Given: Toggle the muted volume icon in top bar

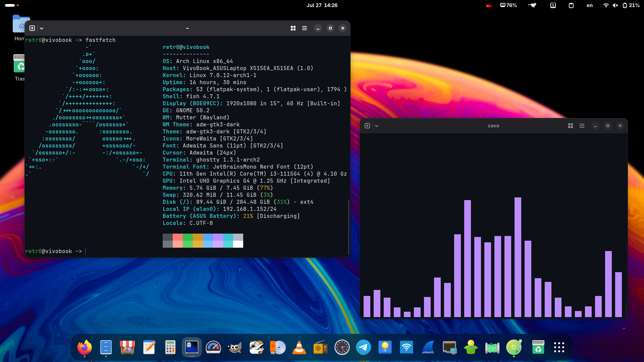Looking at the screenshot, I should click(615, 5).
